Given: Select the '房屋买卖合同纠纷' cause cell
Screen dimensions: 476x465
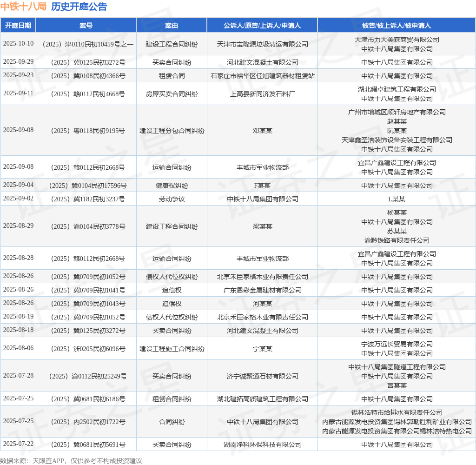Looking at the screenshot, I should [x=172, y=94].
